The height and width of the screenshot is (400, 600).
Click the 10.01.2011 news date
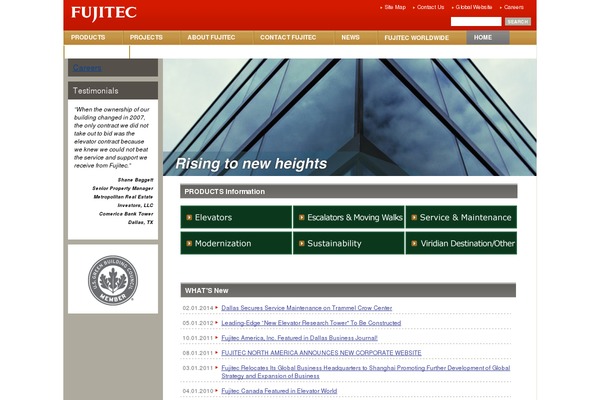point(198,338)
